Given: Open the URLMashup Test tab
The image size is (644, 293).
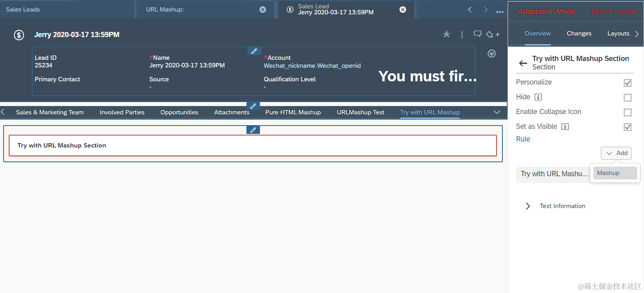Looking at the screenshot, I should (x=360, y=112).
